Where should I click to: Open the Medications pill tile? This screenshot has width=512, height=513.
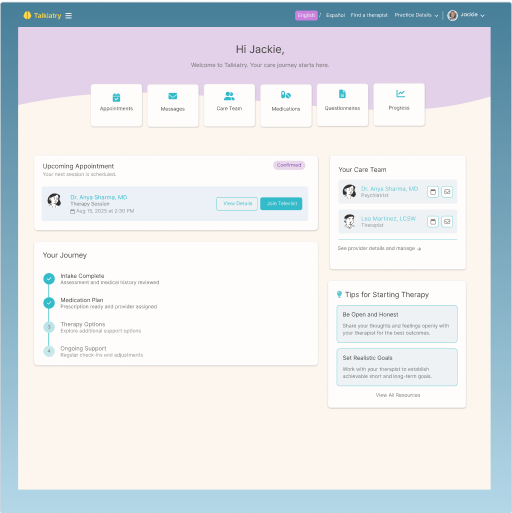point(286,105)
